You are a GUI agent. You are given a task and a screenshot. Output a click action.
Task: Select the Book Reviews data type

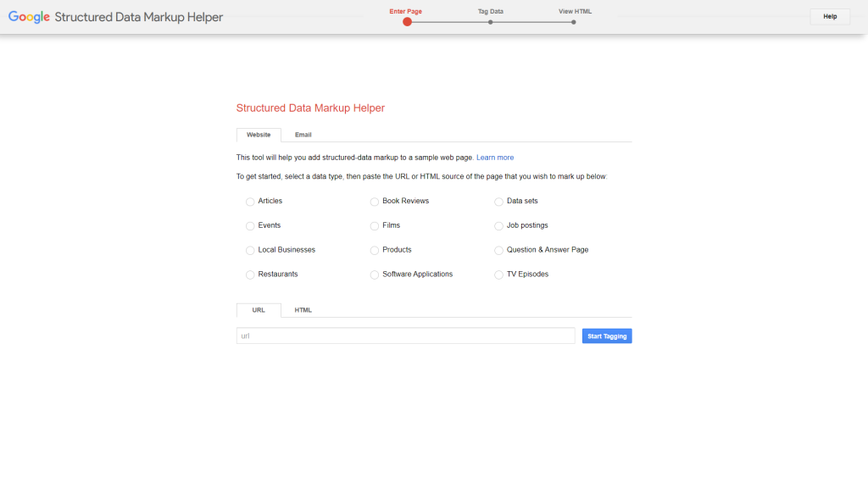[375, 202]
